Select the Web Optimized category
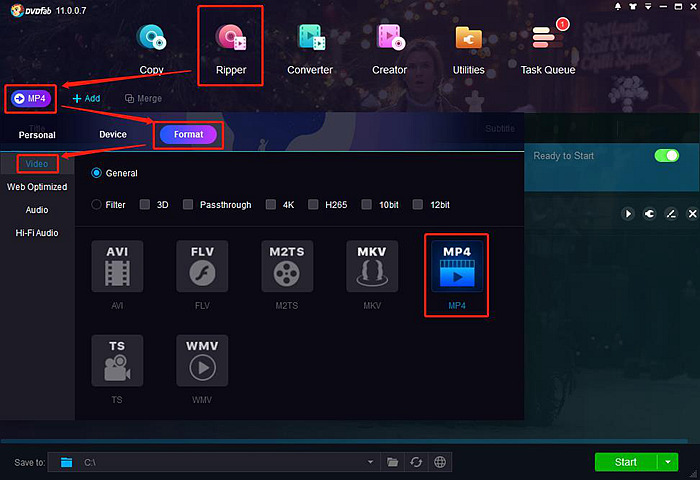The height and width of the screenshot is (480, 700). [x=37, y=187]
